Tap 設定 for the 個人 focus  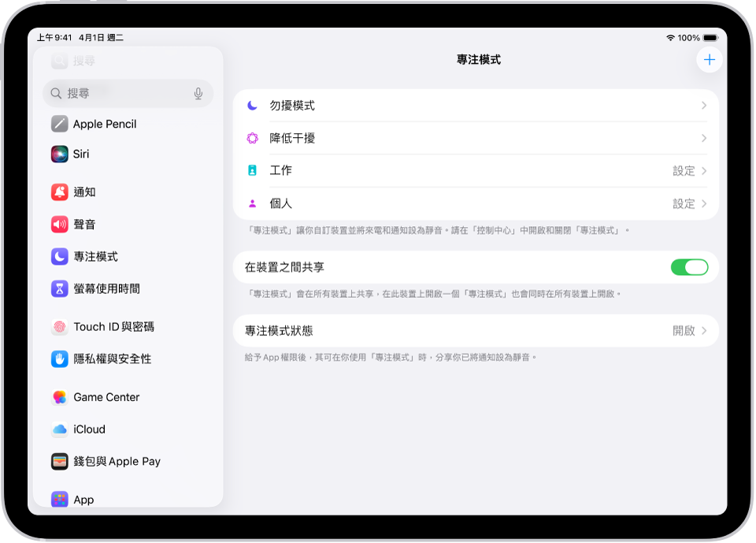684,203
